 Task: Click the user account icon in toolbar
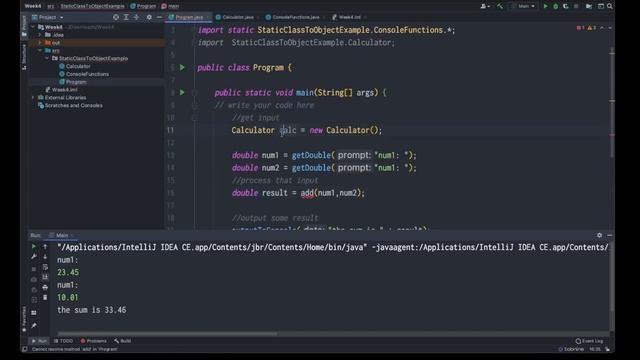click(x=485, y=6)
